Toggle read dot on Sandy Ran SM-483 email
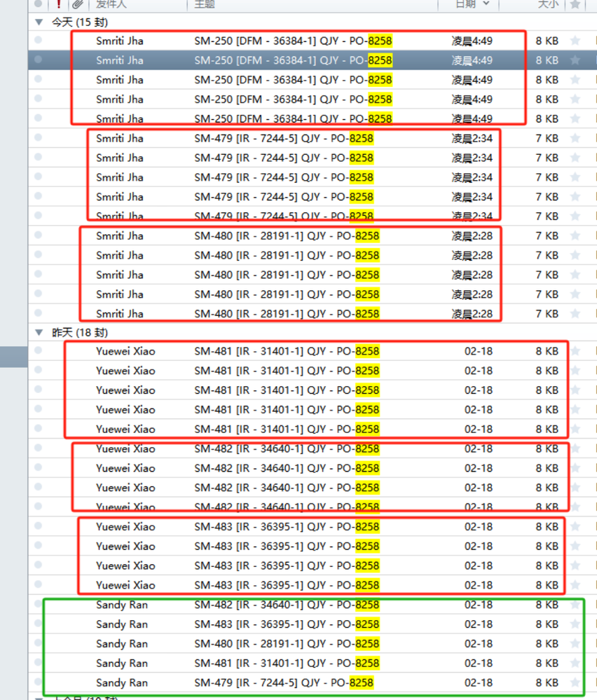Screen dimensions: 597x700 [38, 623]
